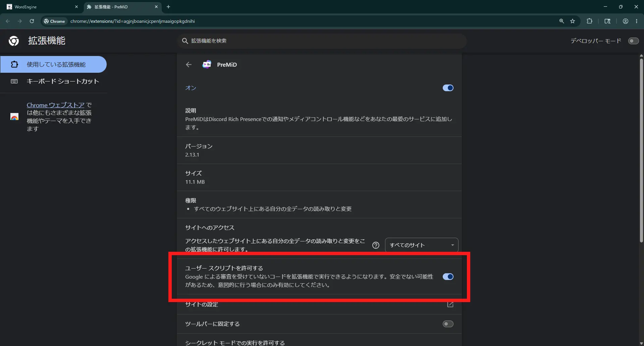Open the zoom indicator in address bar
This screenshot has height=346, width=644.
tap(561, 21)
